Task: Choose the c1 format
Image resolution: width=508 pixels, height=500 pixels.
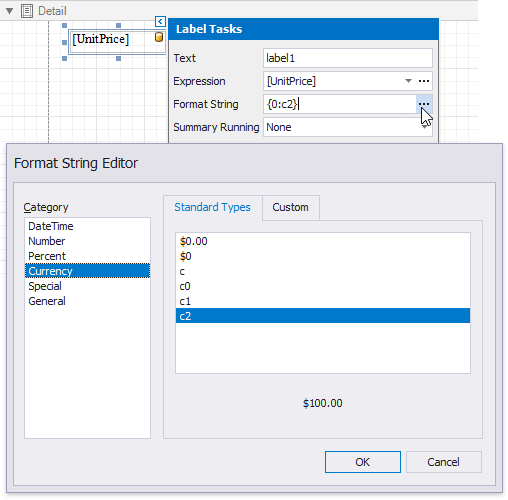Action: tap(323, 301)
